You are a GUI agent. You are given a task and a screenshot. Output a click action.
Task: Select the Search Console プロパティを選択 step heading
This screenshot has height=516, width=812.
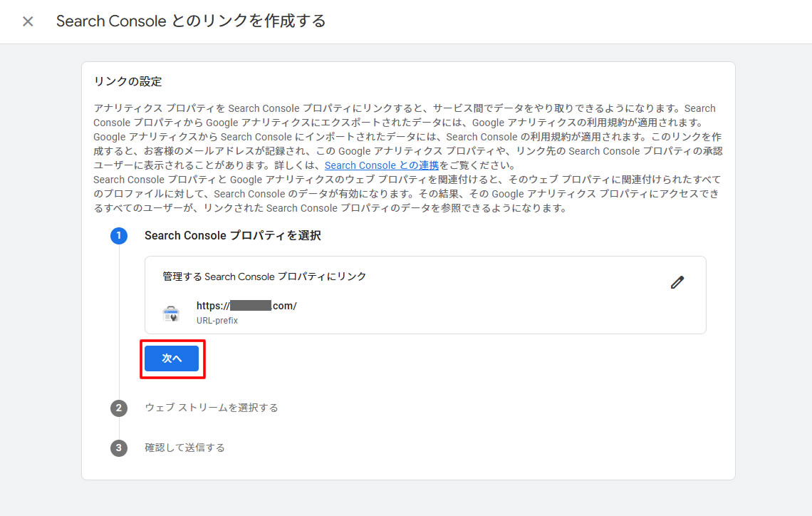click(x=232, y=235)
